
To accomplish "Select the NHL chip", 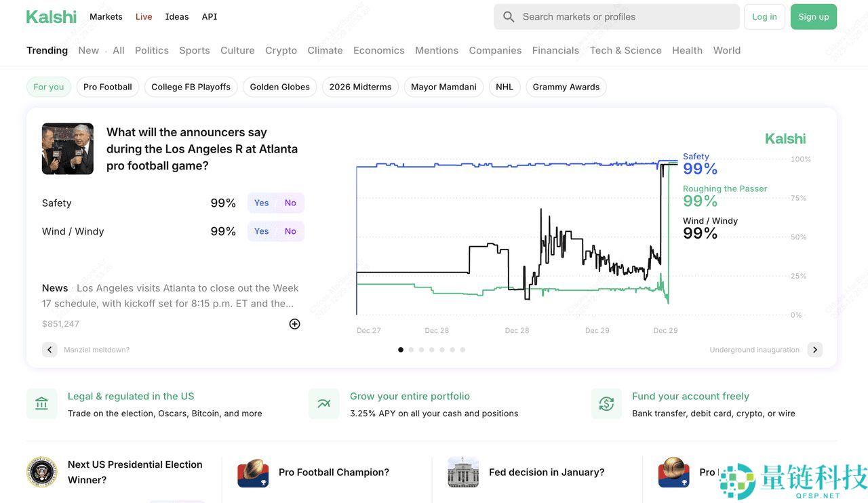I will pyautogui.click(x=505, y=87).
